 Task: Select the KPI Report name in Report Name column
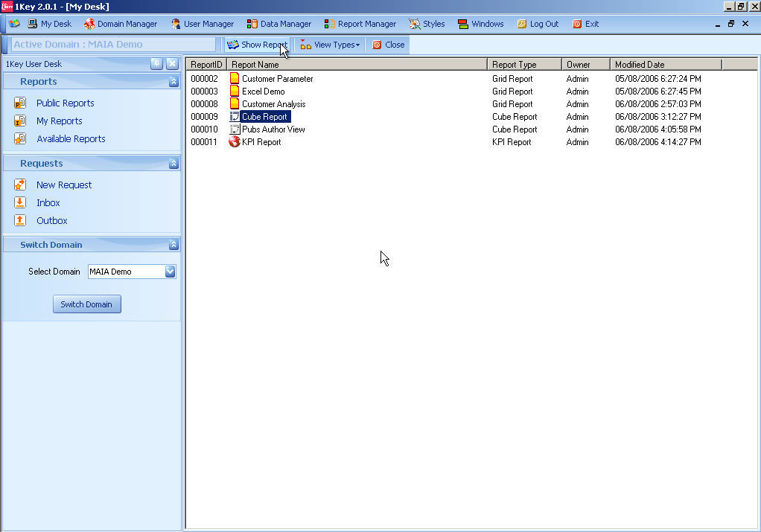point(261,141)
